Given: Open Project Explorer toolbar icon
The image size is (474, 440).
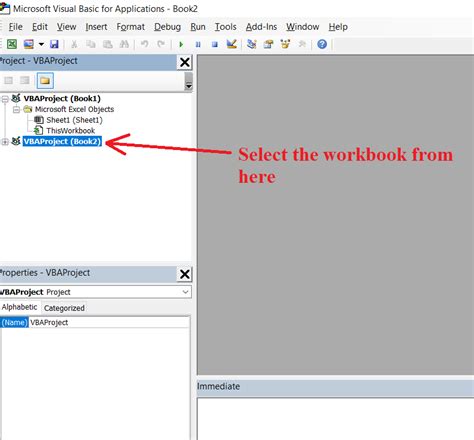Looking at the screenshot, I should click(x=252, y=44).
